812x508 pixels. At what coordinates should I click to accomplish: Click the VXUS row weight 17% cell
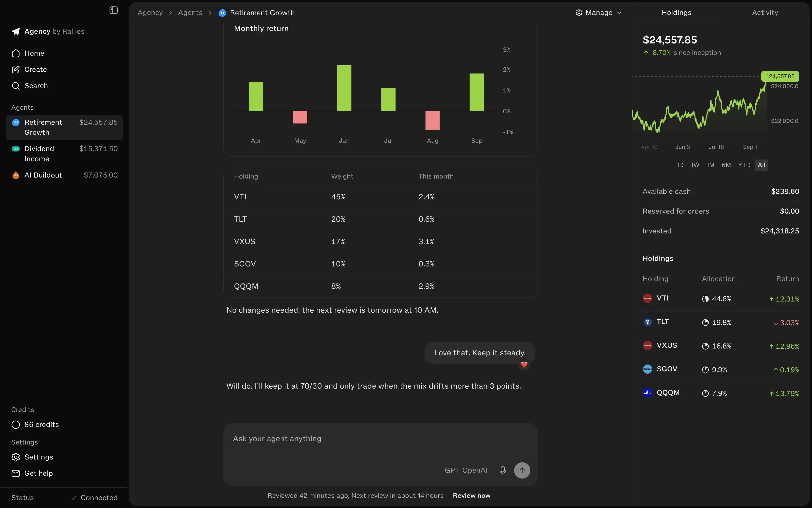click(x=338, y=242)
